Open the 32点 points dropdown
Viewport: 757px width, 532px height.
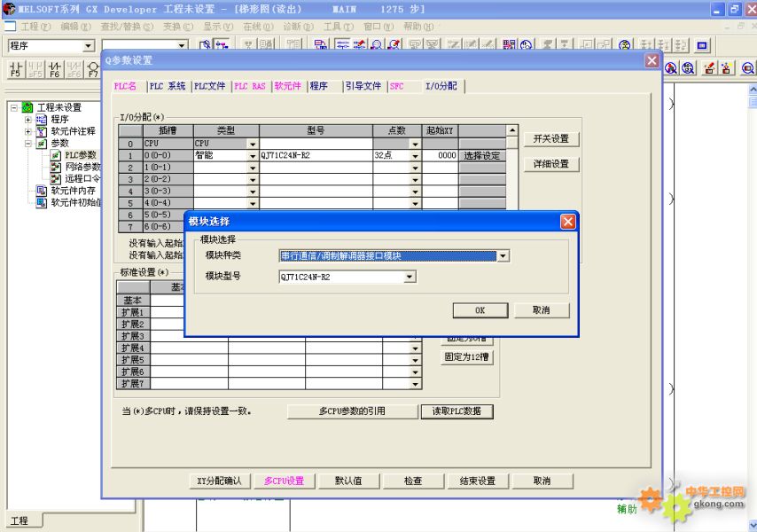click(415, 155)
